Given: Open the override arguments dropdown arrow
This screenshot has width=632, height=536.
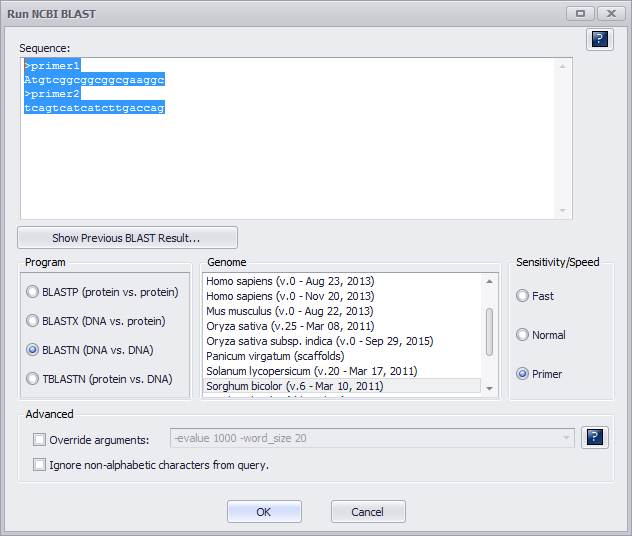Looking at the screenshot, I should [x=568, y=438].
